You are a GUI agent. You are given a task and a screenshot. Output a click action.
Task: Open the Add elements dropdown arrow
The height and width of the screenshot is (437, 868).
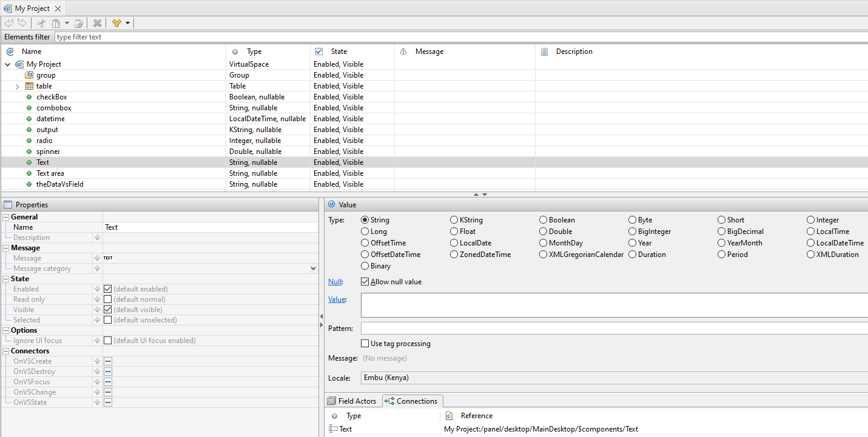tap(128, 23)
